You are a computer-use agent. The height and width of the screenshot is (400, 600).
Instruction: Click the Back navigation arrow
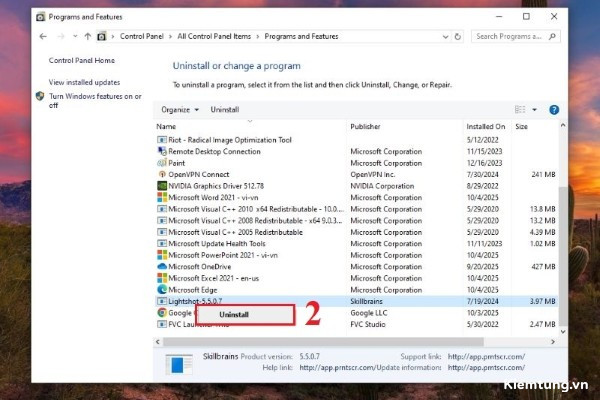click(43, 36)
